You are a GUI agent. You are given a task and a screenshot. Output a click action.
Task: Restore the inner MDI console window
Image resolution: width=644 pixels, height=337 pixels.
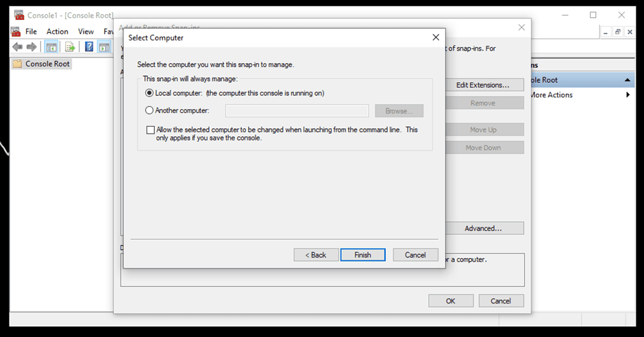(618, 32)
